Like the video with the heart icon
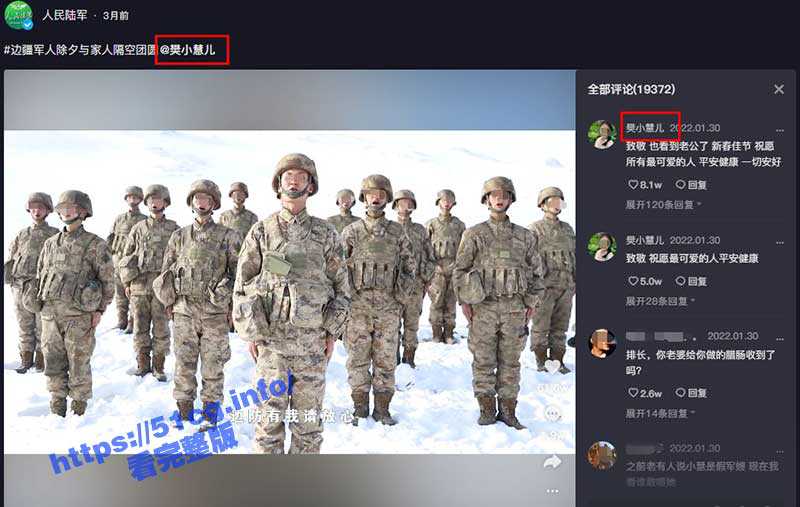800x507 pixels. click(551, 368)
